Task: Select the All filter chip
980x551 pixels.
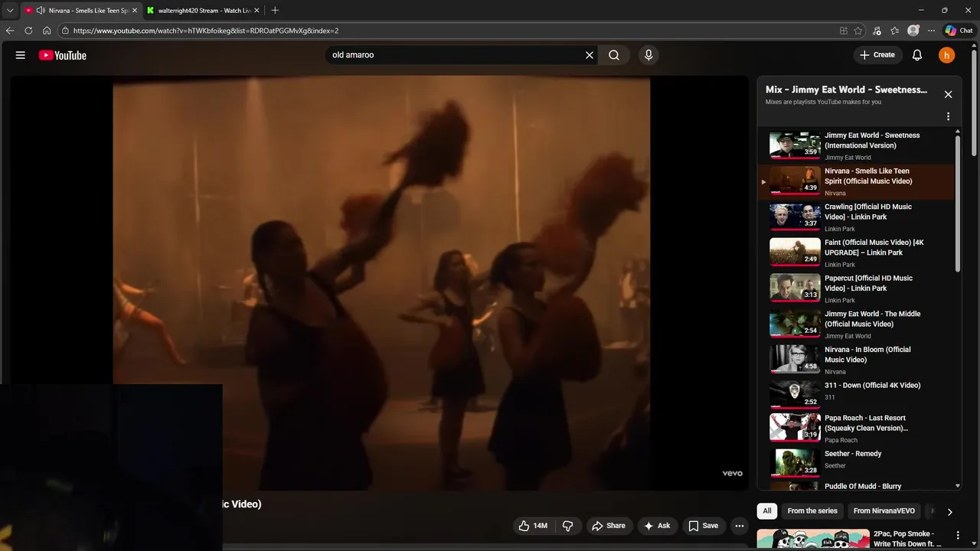Action: click(766, 511)
